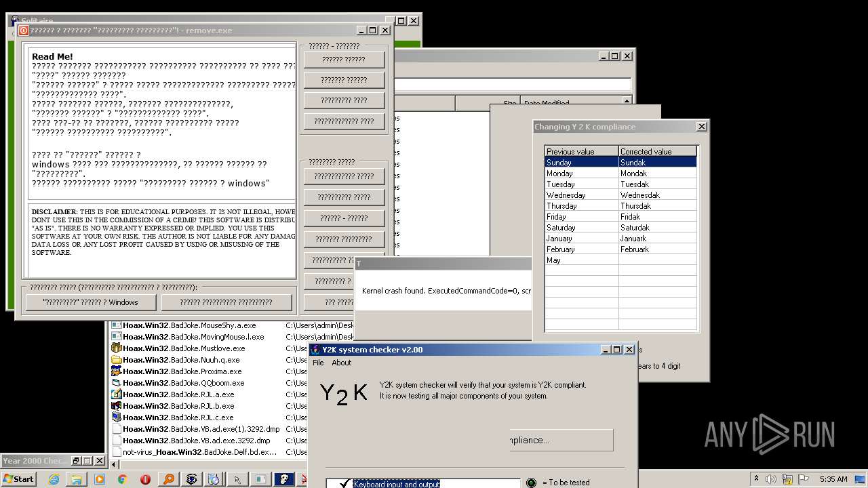
Task: Click the Nuuh.q.exe folder icon
Action: (x=116, y=360)
